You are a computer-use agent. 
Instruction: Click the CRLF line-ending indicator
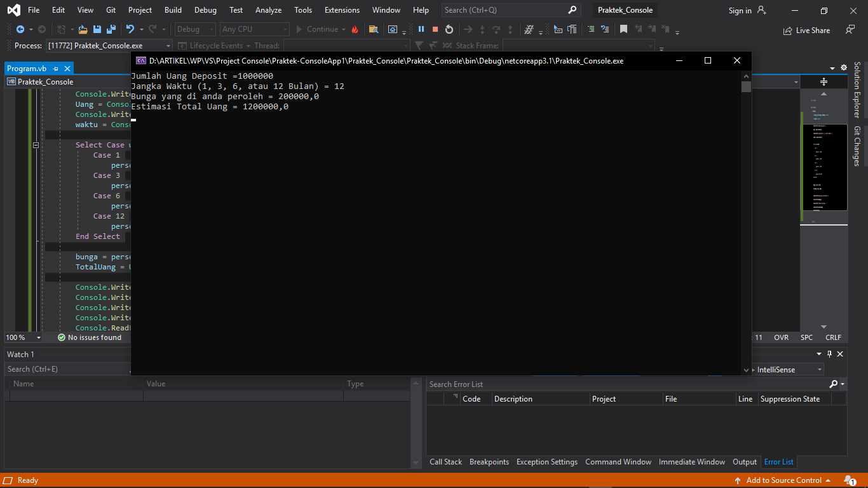tap(833, 337)
